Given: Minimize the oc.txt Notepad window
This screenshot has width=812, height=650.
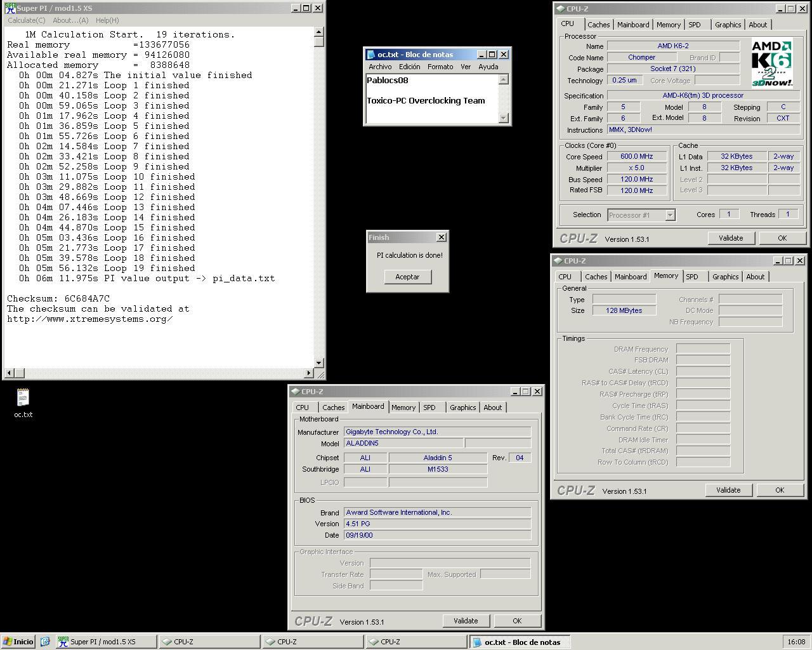Looking at the screenshot, I should pyautogui.click(x=481, y=55).
